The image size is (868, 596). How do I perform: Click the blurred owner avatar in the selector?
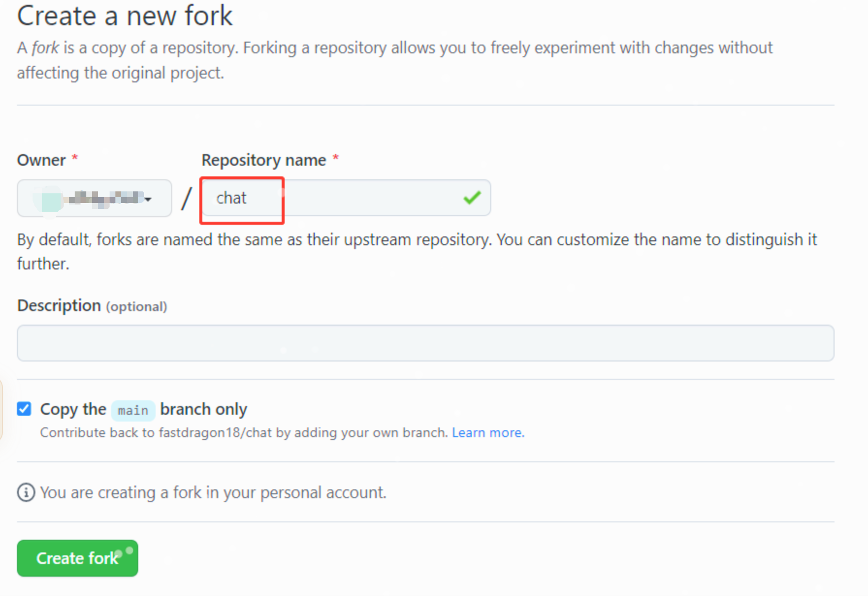click(x=48, y=198)
